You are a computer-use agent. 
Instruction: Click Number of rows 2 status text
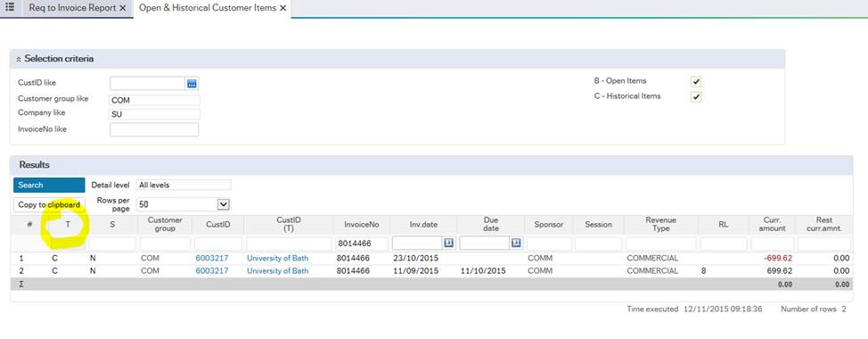tap(814, 309)
